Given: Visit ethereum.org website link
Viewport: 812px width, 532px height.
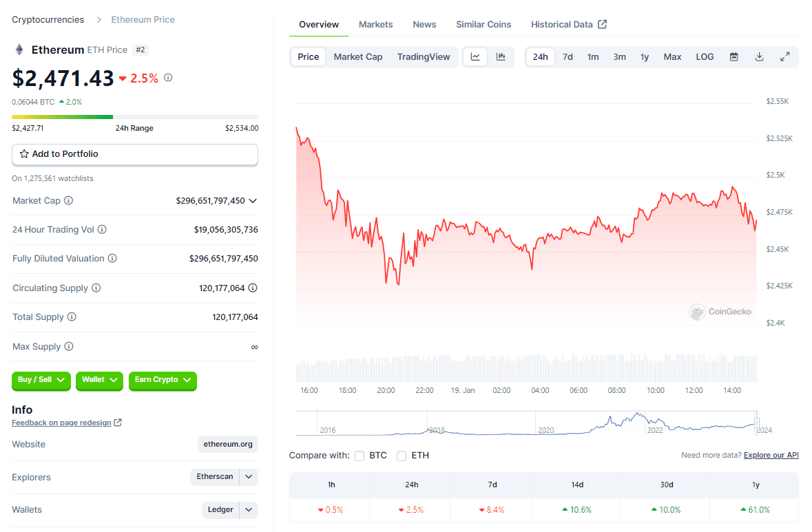Looking at the screenshot, I should click(x=228, y=444).
